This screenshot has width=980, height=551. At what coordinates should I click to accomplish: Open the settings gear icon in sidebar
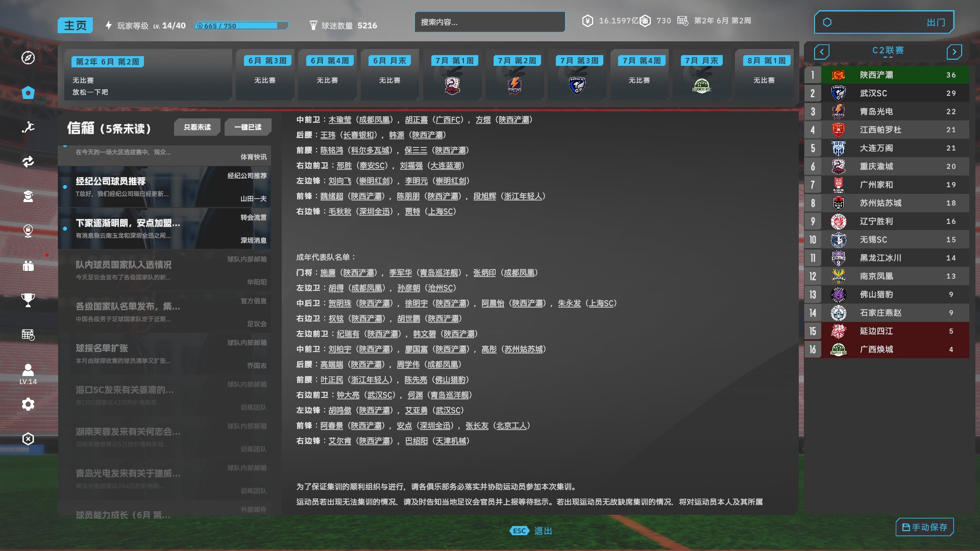point(28,405)
